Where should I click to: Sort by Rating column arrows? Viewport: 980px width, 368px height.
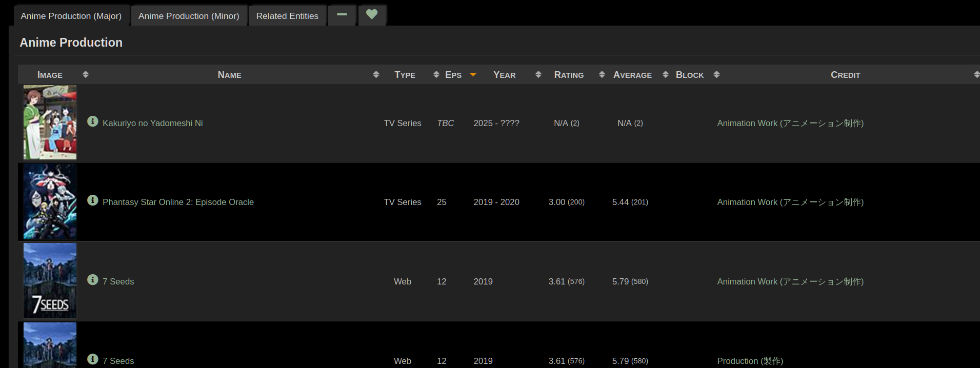[602, 75]
